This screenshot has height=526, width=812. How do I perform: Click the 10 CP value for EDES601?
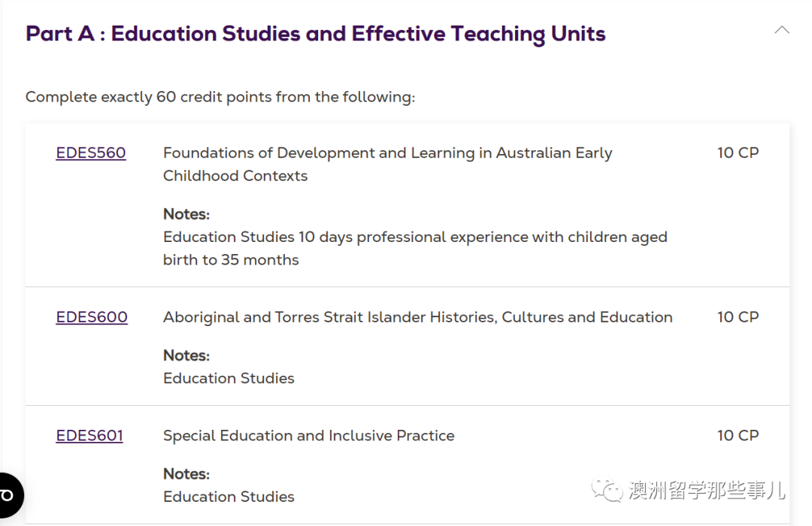tap(738, 435)
